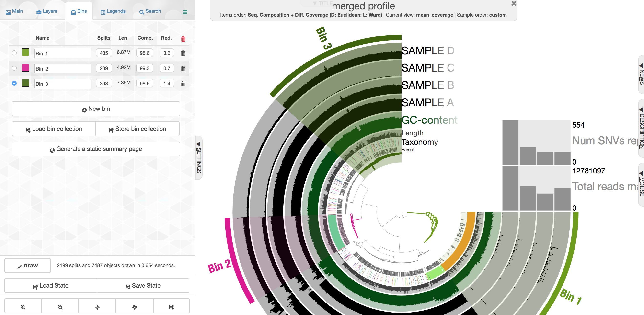Click the Bin_1 name input field
The height and width of the screenshot is (315, 644).
[62, 53]
